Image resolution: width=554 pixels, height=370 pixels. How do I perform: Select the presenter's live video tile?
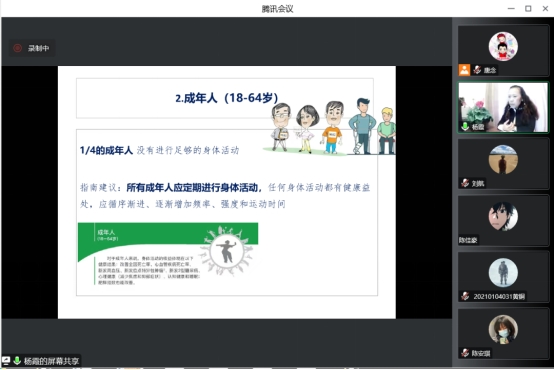tap(503, 108)
